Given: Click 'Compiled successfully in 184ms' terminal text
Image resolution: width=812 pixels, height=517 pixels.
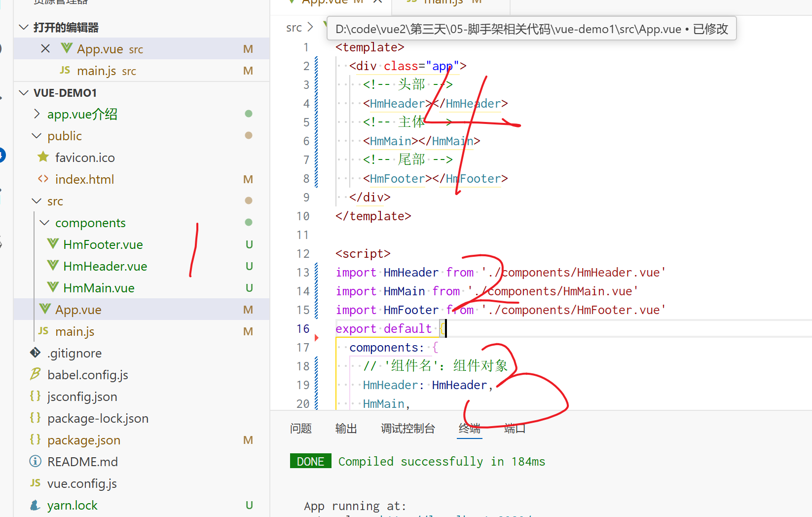Looking at the screenshot, I should click(x=442, y=461).
